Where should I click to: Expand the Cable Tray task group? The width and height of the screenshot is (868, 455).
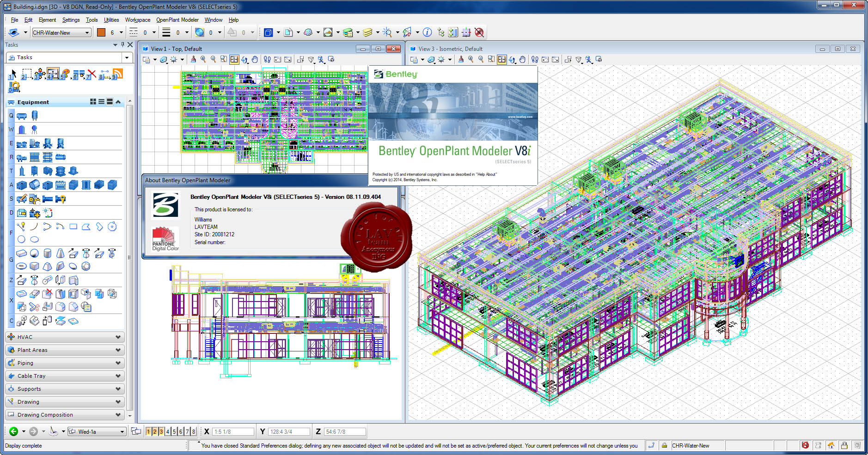tap(65, 376)
